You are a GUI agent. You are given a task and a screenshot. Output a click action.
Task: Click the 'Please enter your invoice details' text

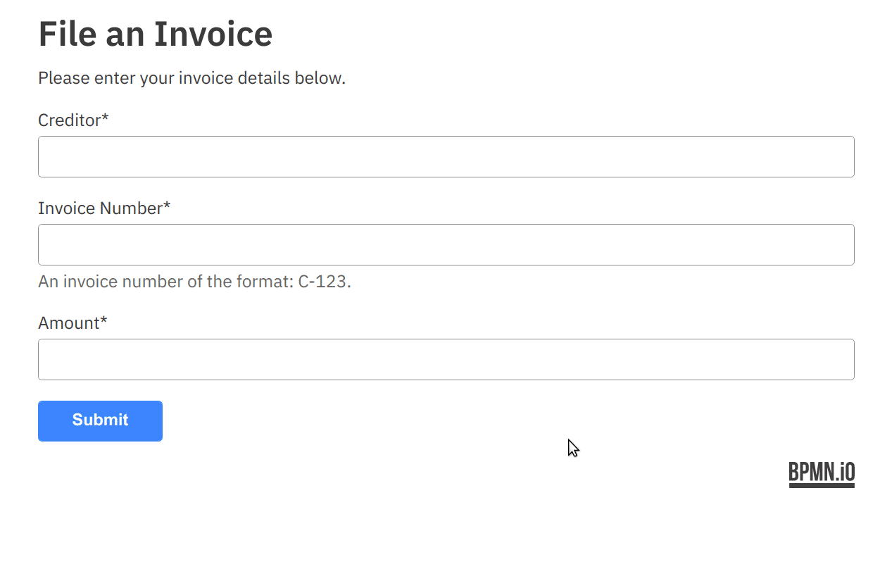coord(191,78)
